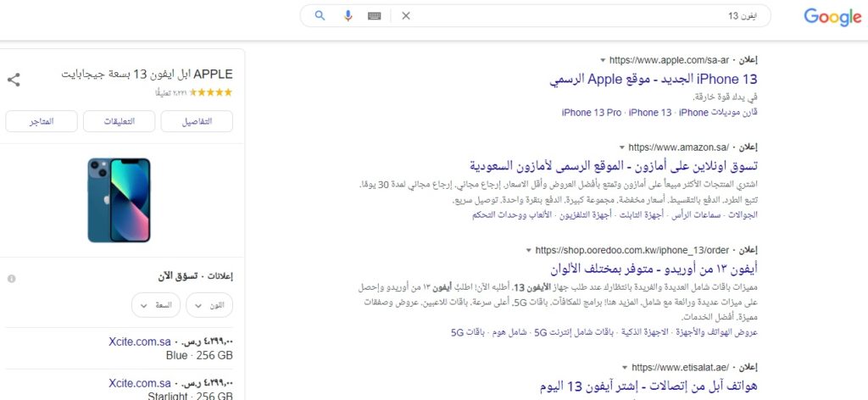Click the blue iPhone 13 product image
Image resolution: width=868 pixels, height=400 pixels.
tap(119, 200)
